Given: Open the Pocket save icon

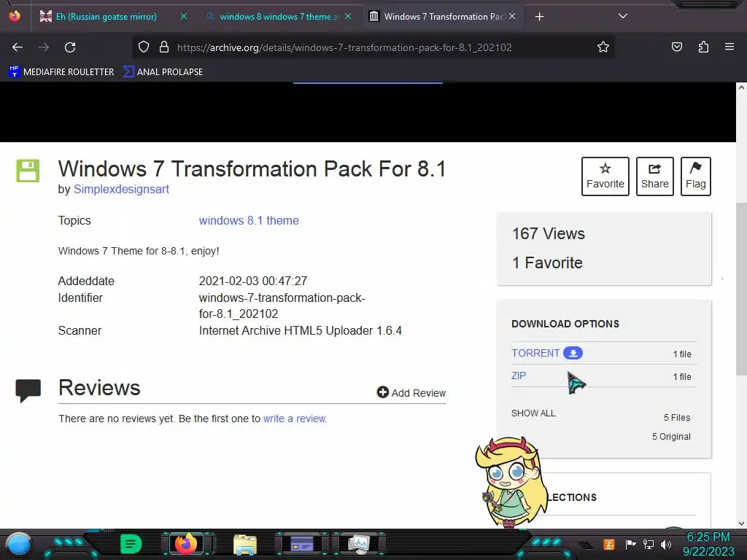Looking at the screenshot, I should click(x=676, y=47).
